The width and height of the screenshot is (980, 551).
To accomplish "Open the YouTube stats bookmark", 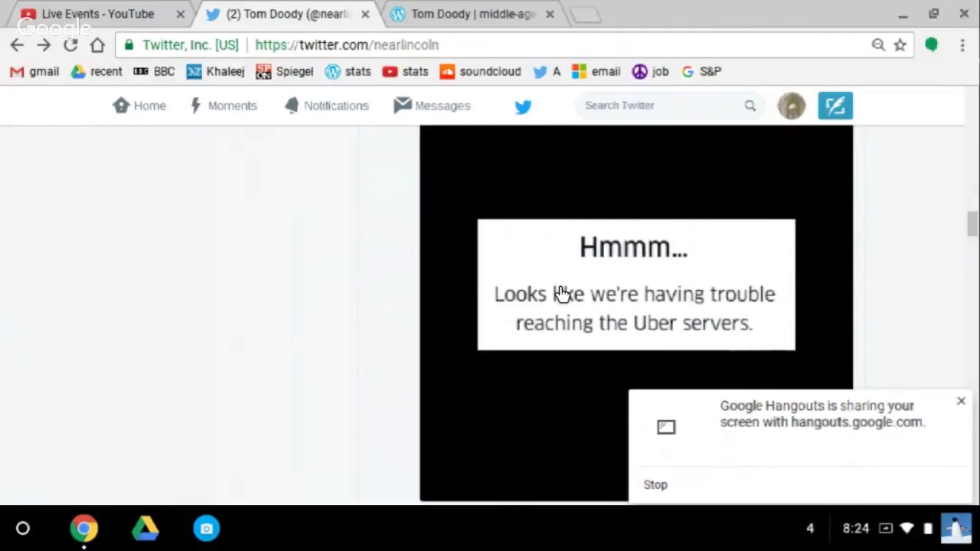I will 405,71.
